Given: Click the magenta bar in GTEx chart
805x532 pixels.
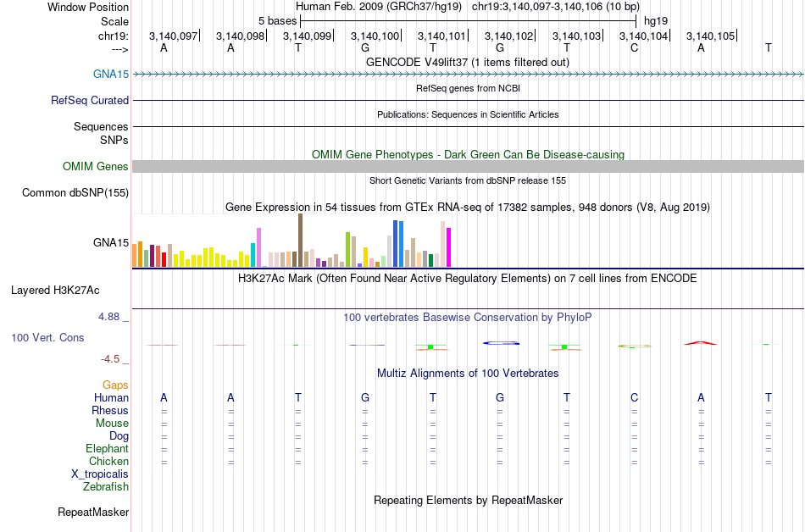Looking at the screenshot, I should click(x=449, y=247).
